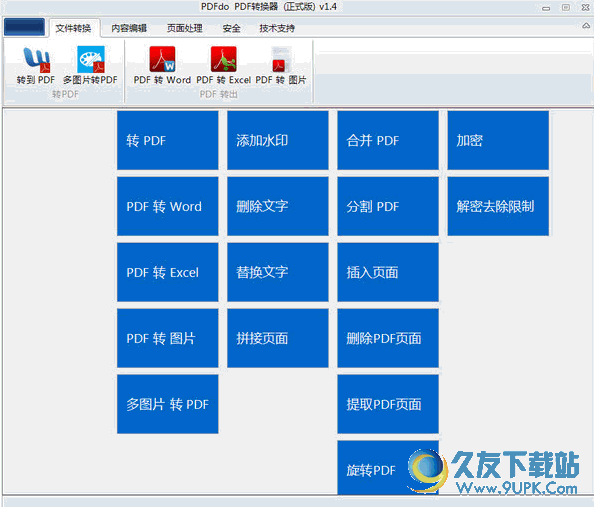
Task: Switch to the 内容编辑 tab
Action: (129, 28)
